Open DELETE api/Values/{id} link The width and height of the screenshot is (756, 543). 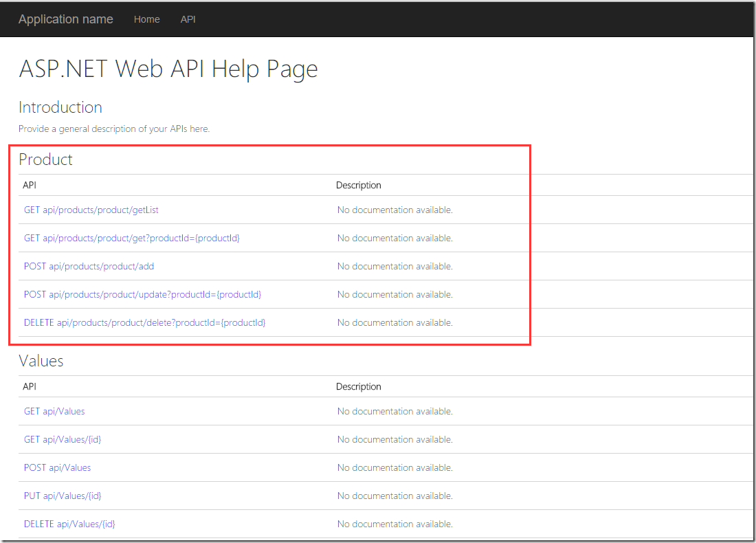tap(69, 524)
